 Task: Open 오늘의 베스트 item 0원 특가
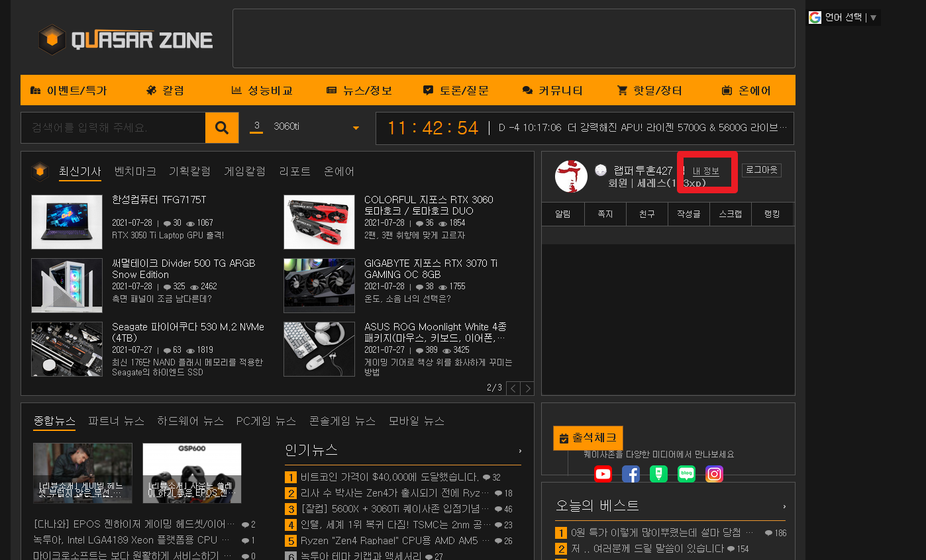(662, 533)
